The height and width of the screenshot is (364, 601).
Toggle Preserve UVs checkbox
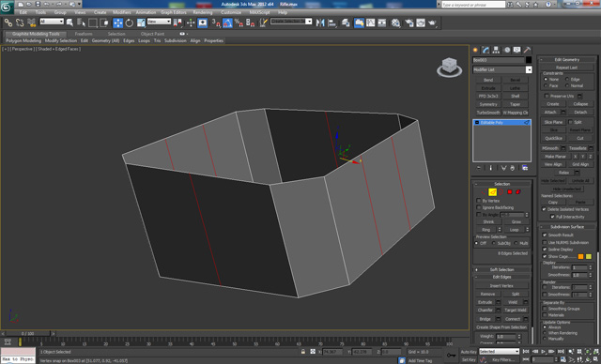tap(547, 96)
